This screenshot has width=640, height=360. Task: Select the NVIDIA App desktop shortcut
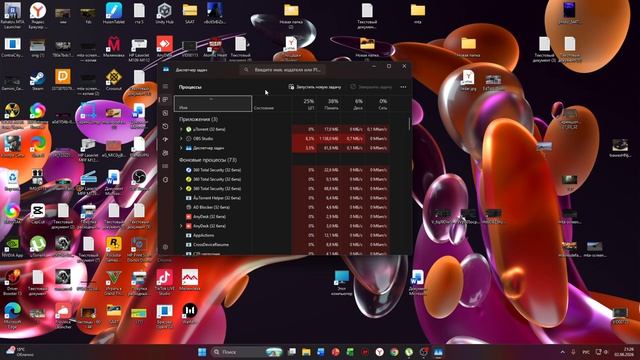tap(12, 247)
